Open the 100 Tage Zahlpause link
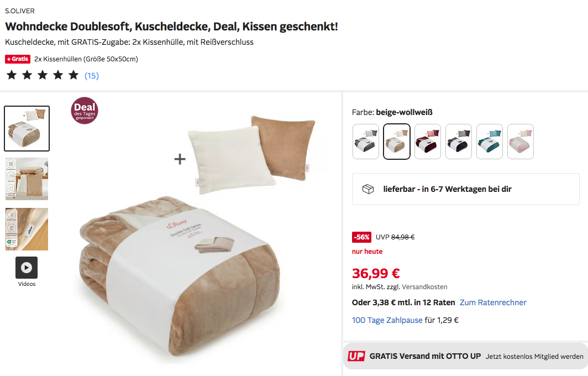 [387, 320]
